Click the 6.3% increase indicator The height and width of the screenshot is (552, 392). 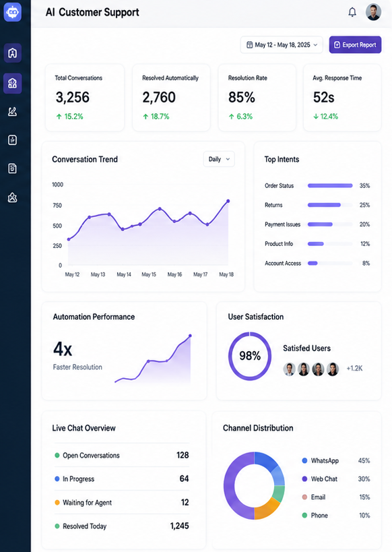(240, 117)
